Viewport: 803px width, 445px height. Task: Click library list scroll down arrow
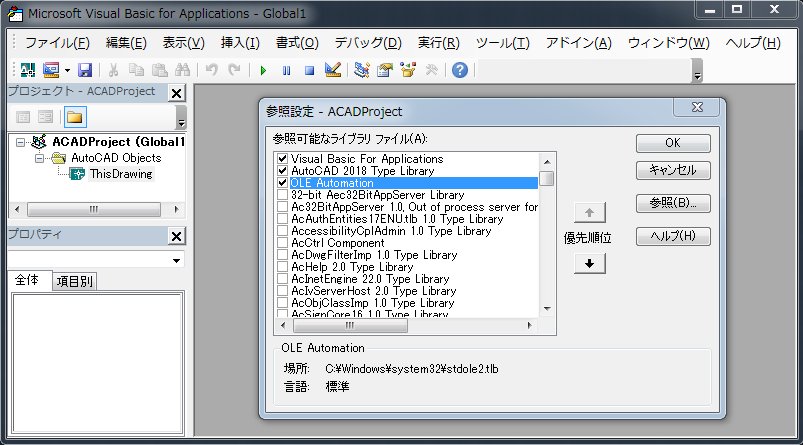(x=547, y=309)
